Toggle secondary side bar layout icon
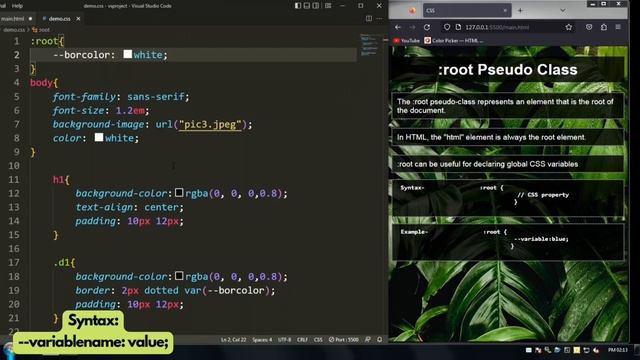Viewport: 640px width, 360px height. point(316,6)
